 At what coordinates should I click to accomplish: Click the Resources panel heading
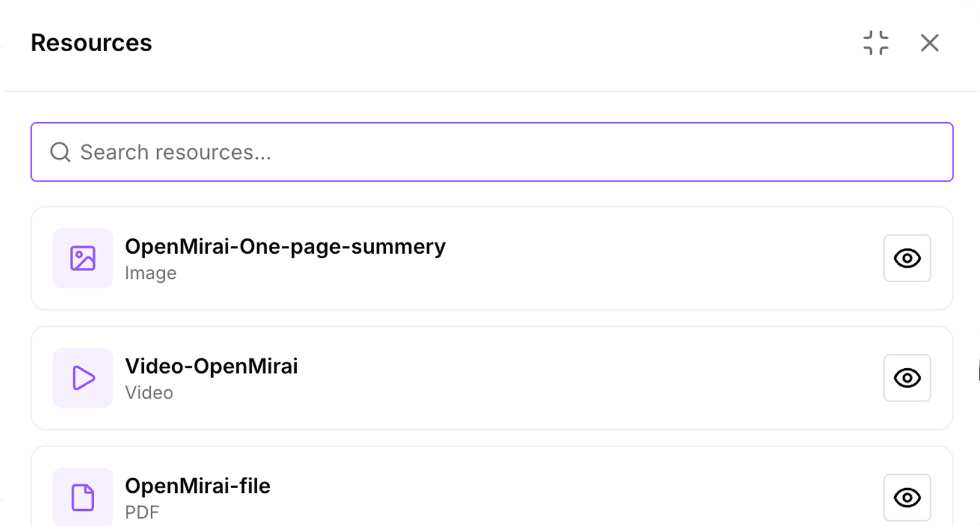point(91,43)
